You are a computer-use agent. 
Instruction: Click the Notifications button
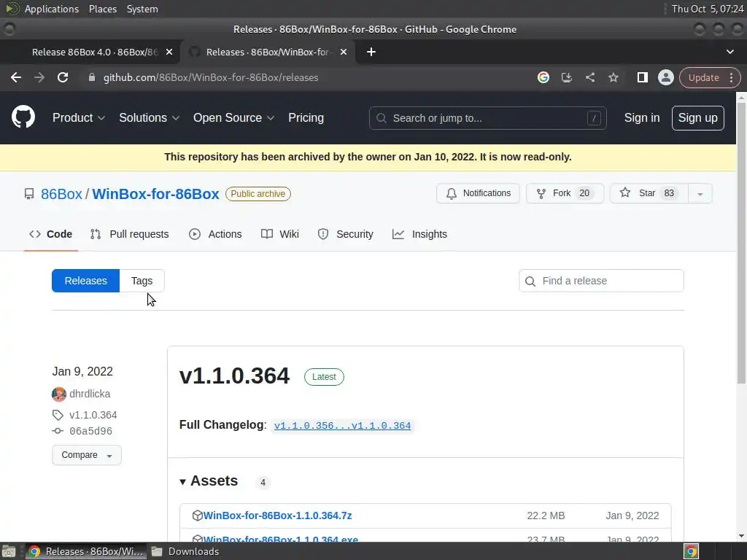click(x=478, y=193)
